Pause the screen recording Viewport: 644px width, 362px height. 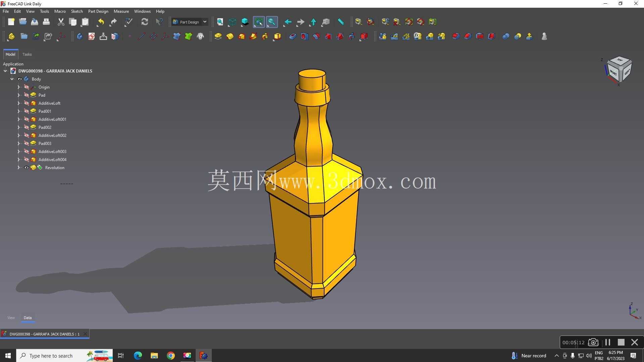608,342
